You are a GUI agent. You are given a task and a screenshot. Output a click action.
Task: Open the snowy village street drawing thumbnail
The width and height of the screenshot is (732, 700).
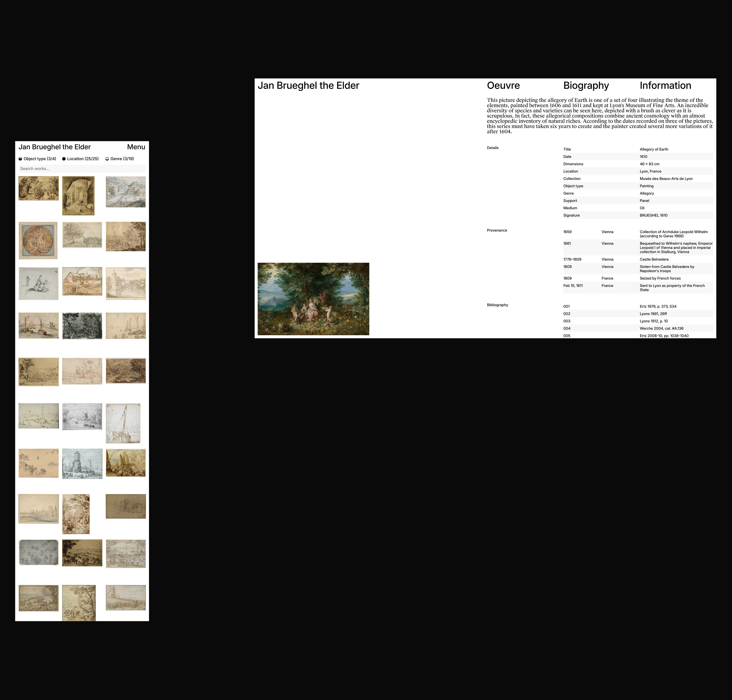coord(125,192)
